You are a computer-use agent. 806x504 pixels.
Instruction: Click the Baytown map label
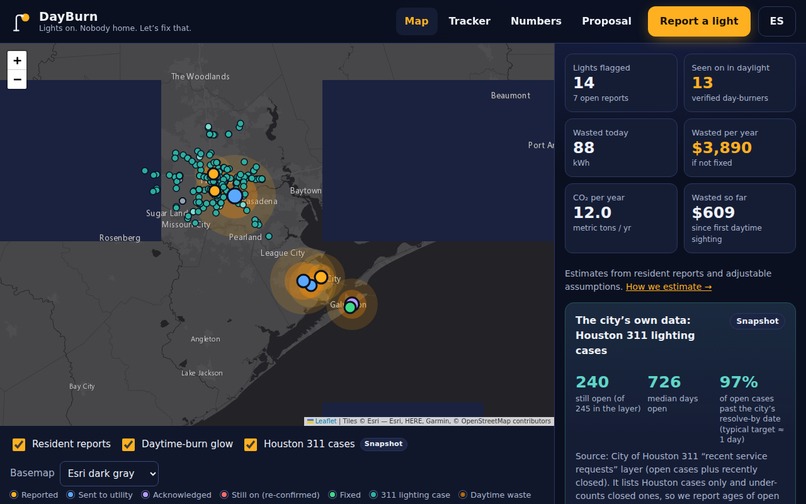pyautogui.click(x=305, y=191)
